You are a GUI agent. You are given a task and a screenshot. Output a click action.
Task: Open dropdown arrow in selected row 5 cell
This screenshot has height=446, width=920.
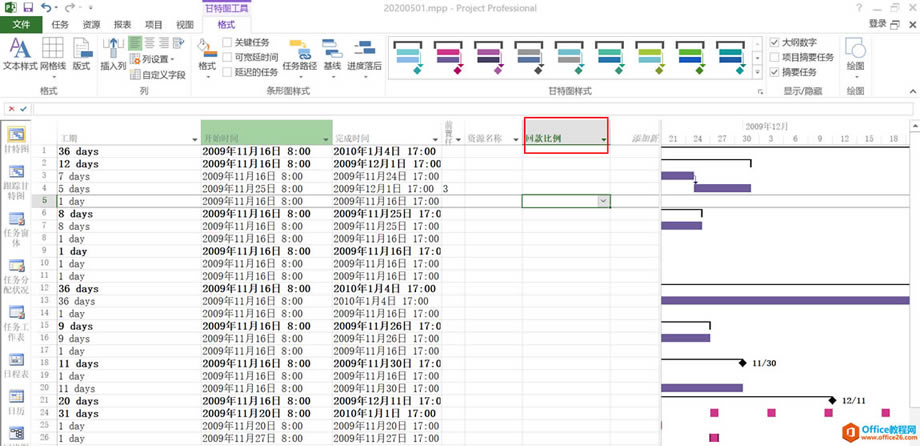[603, 201]
